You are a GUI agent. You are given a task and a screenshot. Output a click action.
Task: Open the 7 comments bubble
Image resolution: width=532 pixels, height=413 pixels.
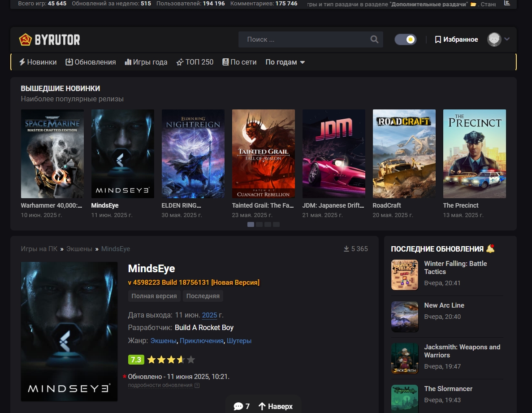[242, 406]
